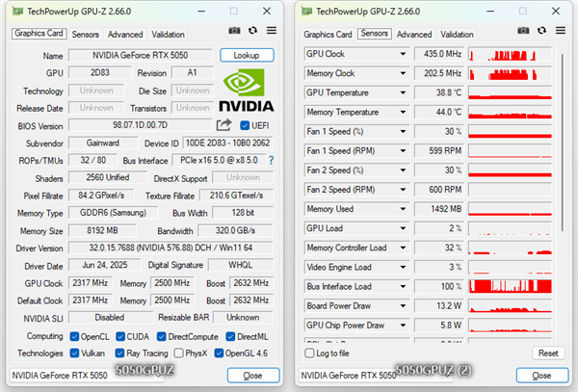Click Close button in Sensors window

click(x=542, y=376)
